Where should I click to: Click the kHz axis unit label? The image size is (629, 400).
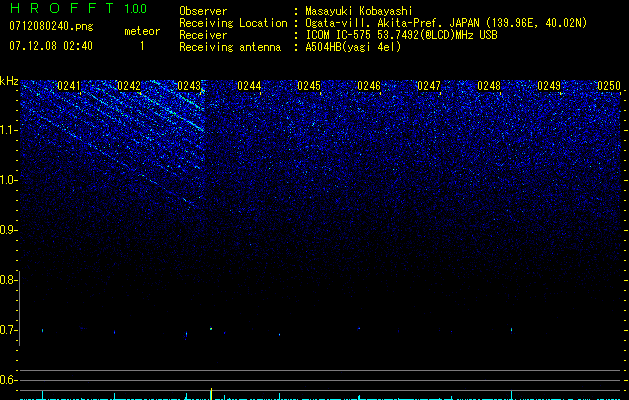9,81
